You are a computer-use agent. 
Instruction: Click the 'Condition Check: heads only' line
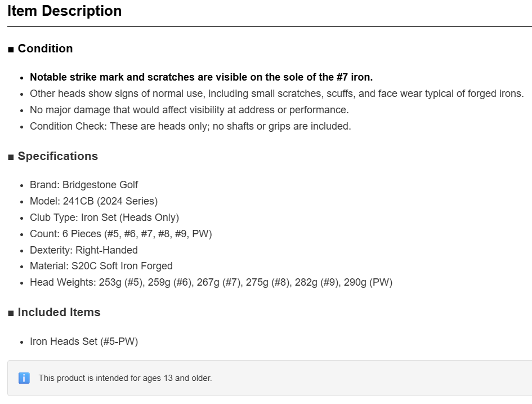coord(190,126)
